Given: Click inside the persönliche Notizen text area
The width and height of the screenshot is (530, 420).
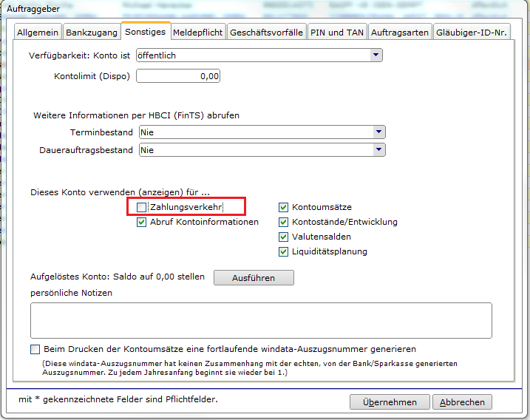Looking at the screenshot, I should 261,320.
